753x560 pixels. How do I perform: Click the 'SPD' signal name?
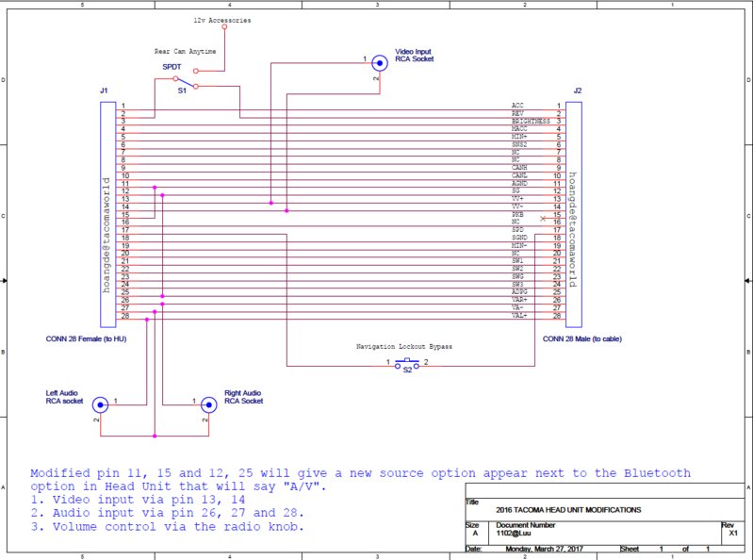tap(517, 230)
